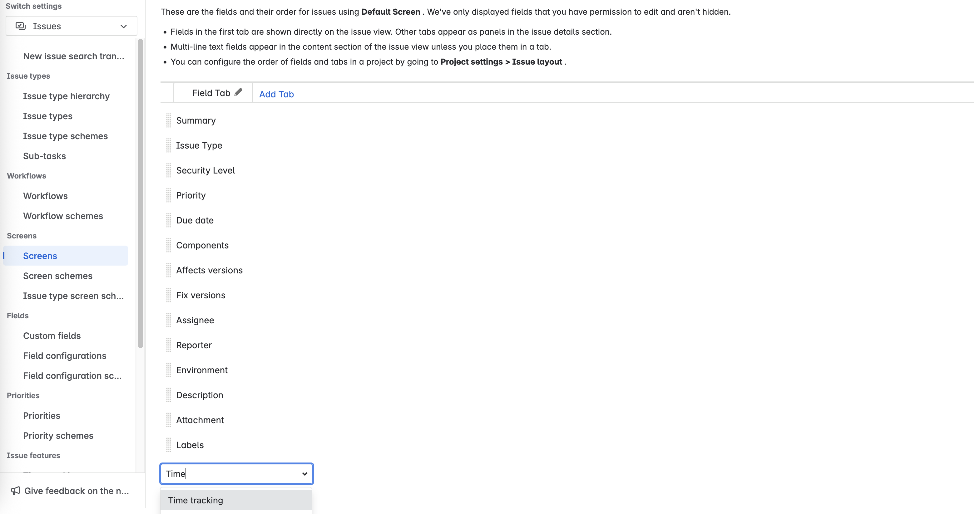Open Priority schemes page

coord(58,436)
